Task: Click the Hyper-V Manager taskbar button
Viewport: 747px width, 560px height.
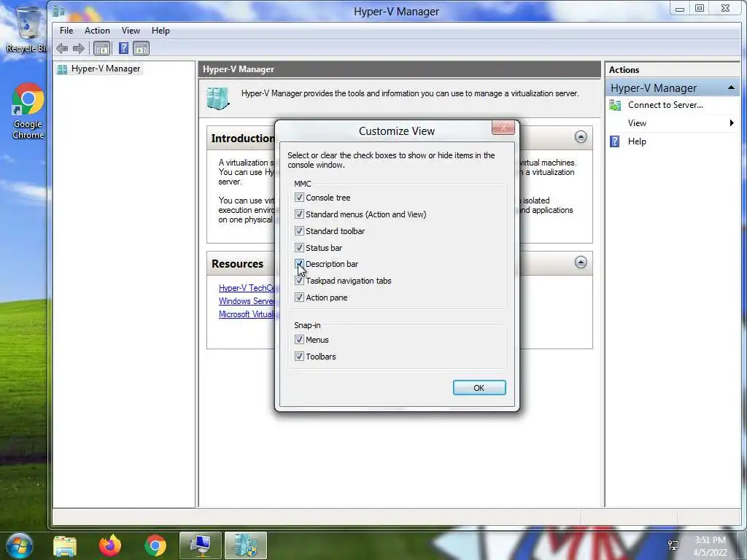Action: click(x=246, y=545)
